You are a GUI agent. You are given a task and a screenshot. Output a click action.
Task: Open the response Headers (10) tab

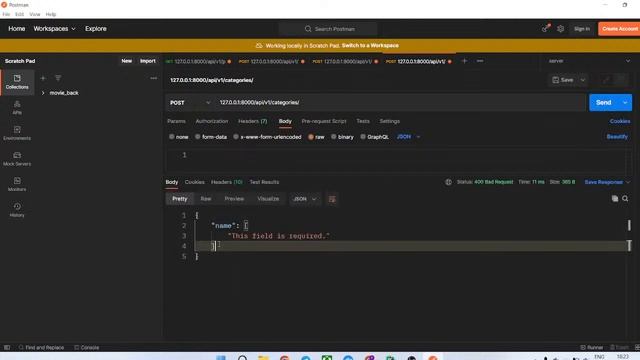(x=227, y=182)
